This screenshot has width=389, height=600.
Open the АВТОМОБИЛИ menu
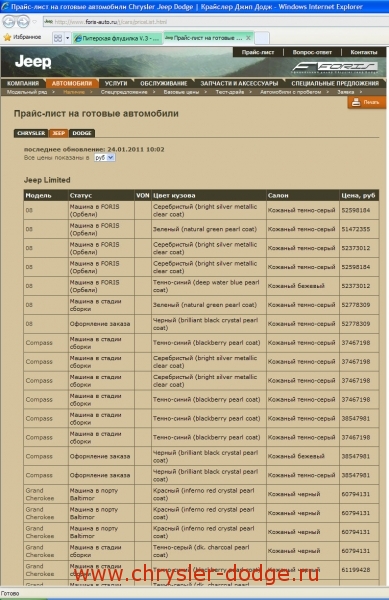[x=72, y=83]
